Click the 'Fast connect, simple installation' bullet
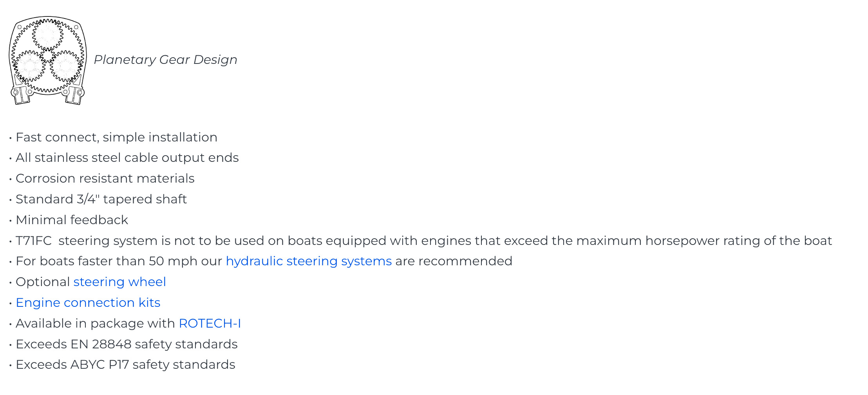 tap(116, 137)
